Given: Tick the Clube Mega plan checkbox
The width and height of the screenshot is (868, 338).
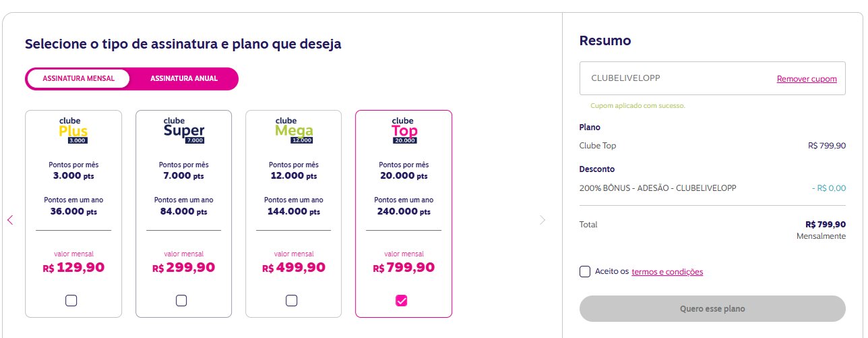Looking at the screenshot, I should pyautogui.click(x=291, y=301).
